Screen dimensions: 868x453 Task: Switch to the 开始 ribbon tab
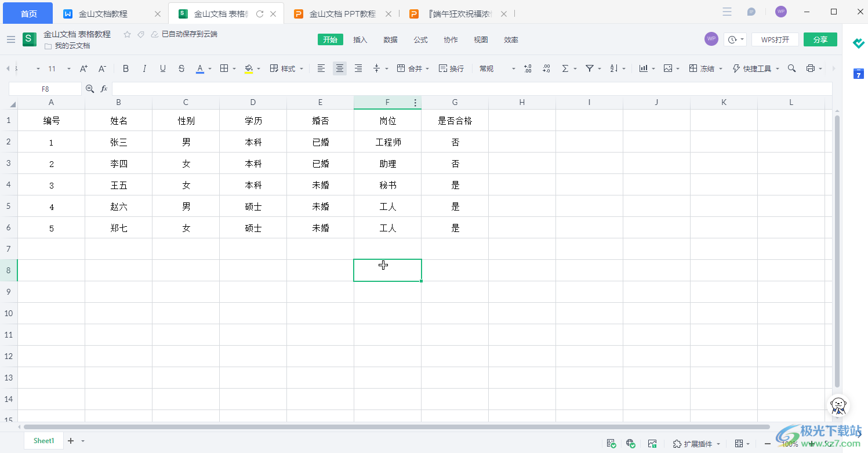(x=331, y=39)
